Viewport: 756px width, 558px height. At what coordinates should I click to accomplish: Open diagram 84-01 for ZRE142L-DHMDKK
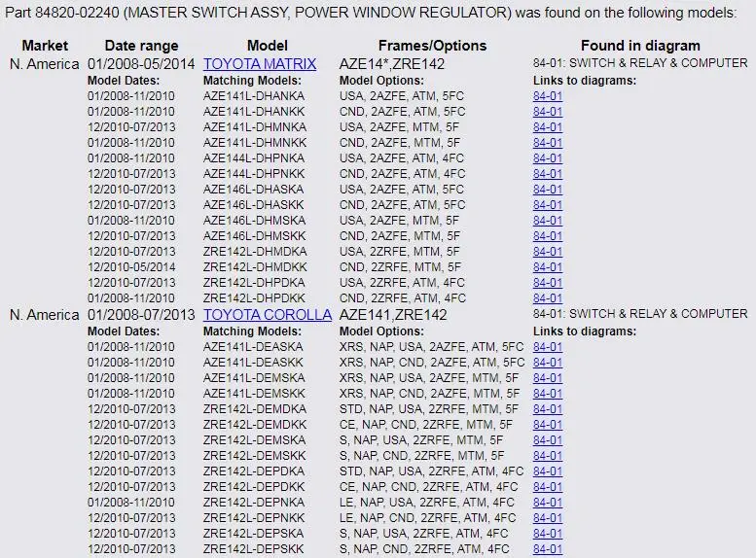coord(548,267)
